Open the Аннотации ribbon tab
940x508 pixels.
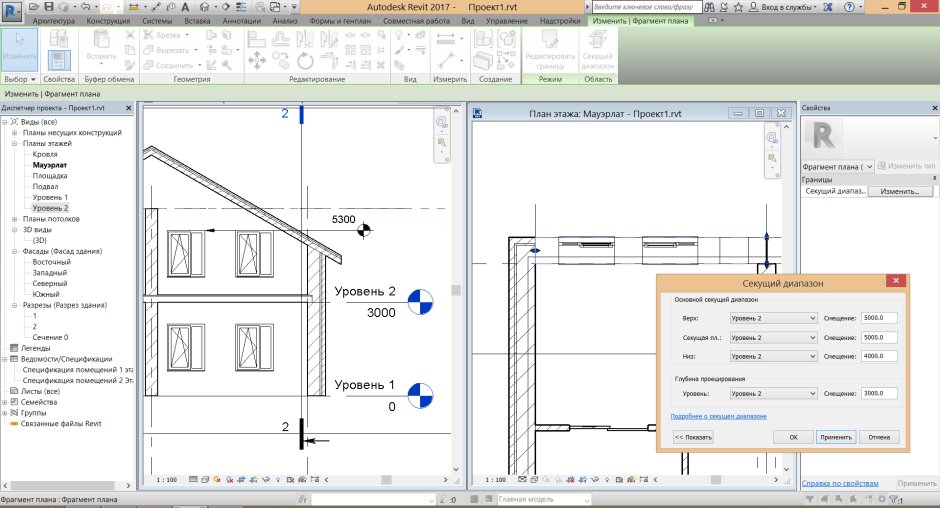click(241, 21)
